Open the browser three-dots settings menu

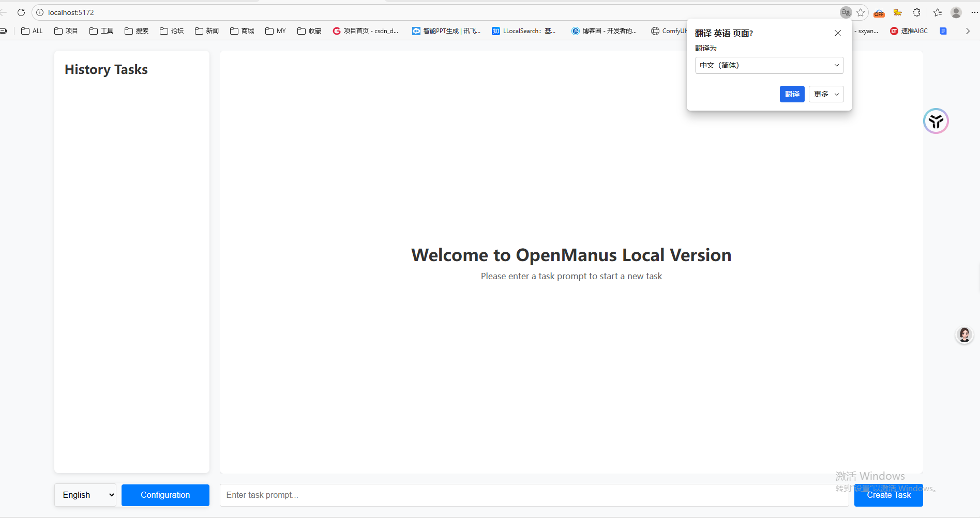tap(974, 12)
